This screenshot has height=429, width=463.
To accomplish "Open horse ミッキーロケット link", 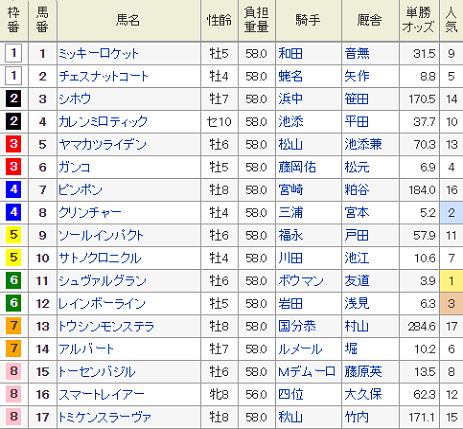I will click(x=99, y=54).
